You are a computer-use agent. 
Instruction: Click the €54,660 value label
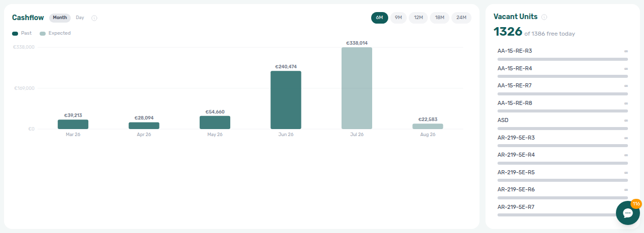pyautogui.click(x=215, y=111)
